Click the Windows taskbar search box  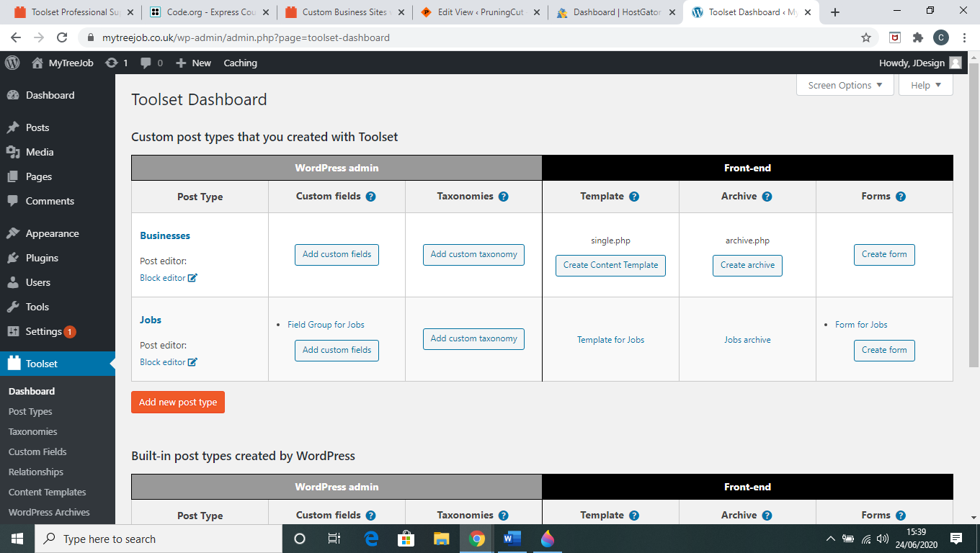click(158, 539)
